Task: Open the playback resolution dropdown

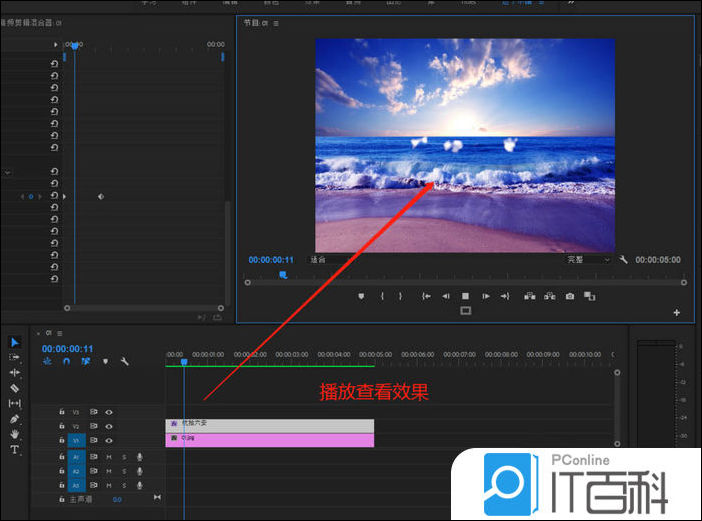Action: coord(589,259)
